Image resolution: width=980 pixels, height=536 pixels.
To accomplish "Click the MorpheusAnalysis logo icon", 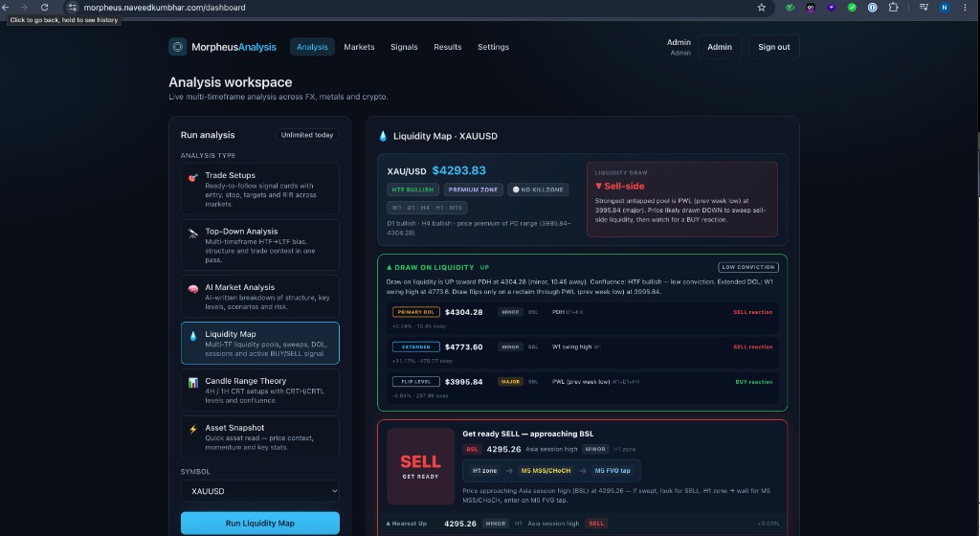I will (177, 47).
